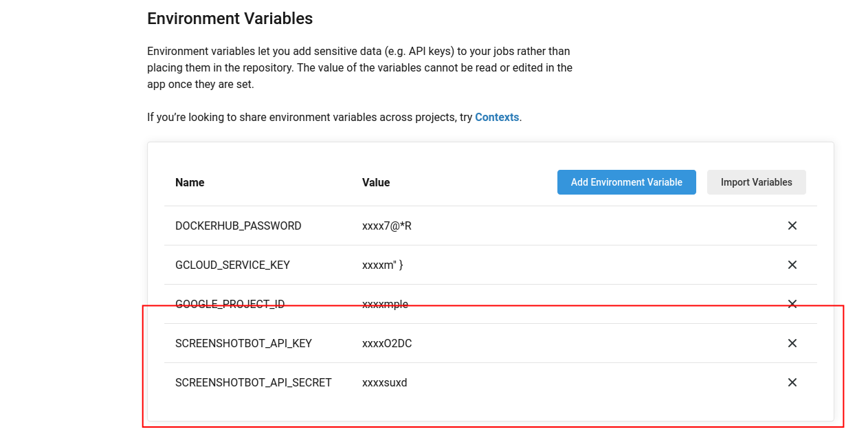
Task: Click the Environment Variables page heading
Action: [230, 19]
